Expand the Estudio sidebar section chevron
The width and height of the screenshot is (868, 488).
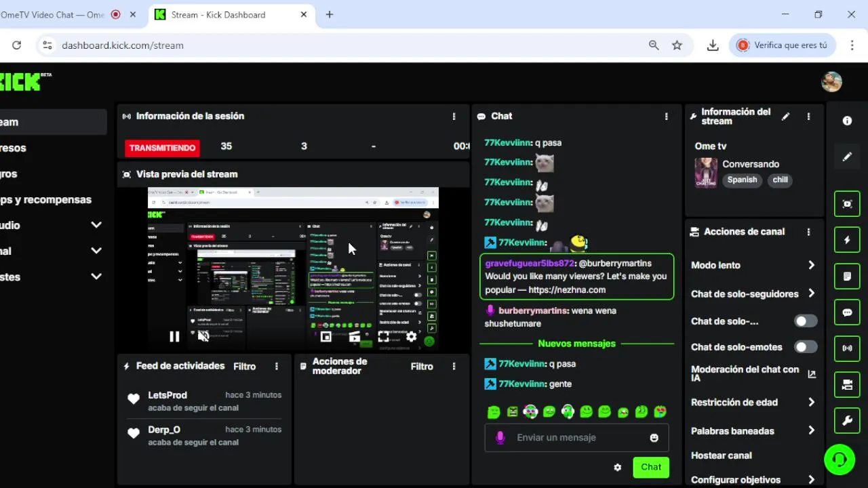(x=96, y=225)
